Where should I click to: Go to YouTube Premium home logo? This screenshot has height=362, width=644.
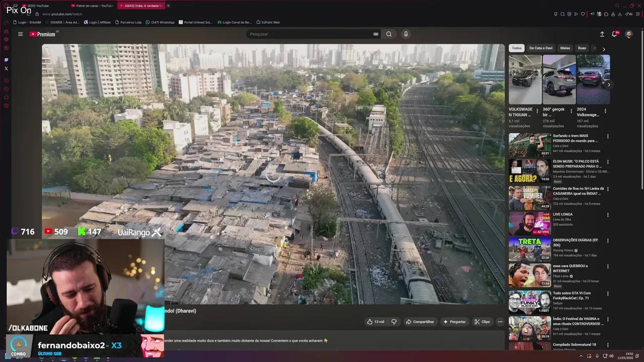click(x=42, y=34)
